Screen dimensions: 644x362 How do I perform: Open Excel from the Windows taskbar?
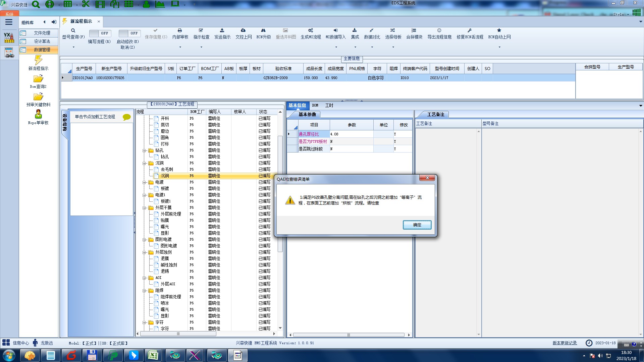153,355
